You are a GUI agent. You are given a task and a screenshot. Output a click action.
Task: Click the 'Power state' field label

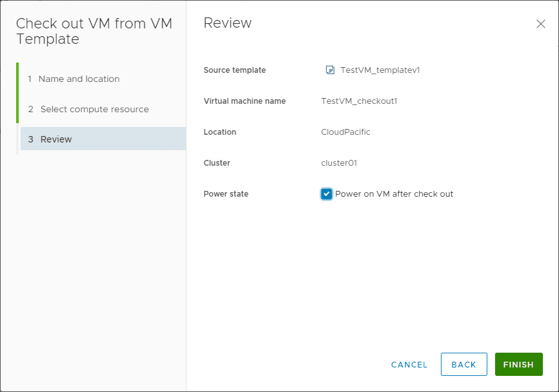226,194
